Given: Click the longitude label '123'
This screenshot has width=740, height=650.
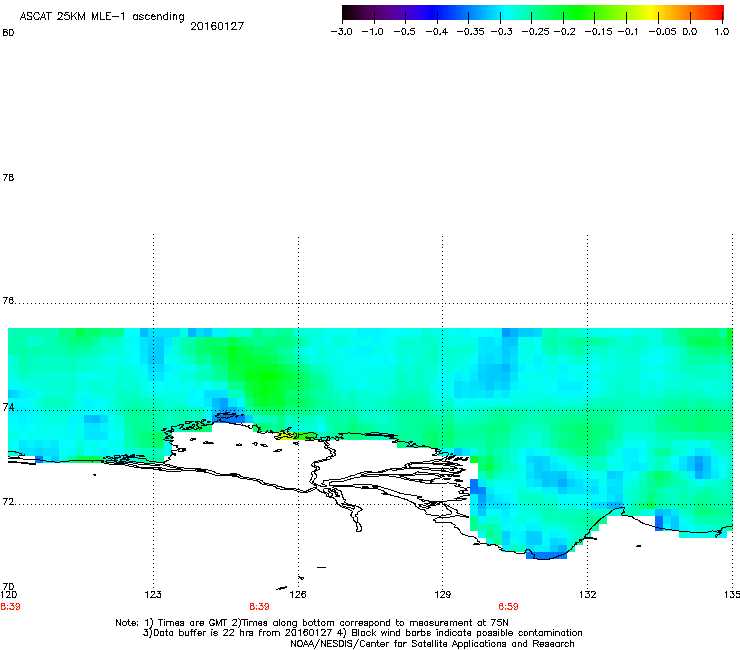Looking at the screenshot, I should tap(153, 594).
